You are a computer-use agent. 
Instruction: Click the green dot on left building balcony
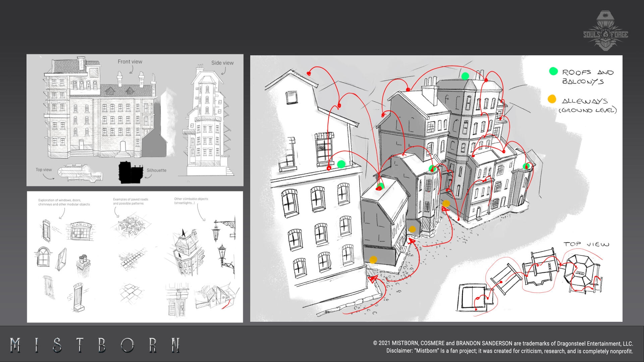pos(341,164)
